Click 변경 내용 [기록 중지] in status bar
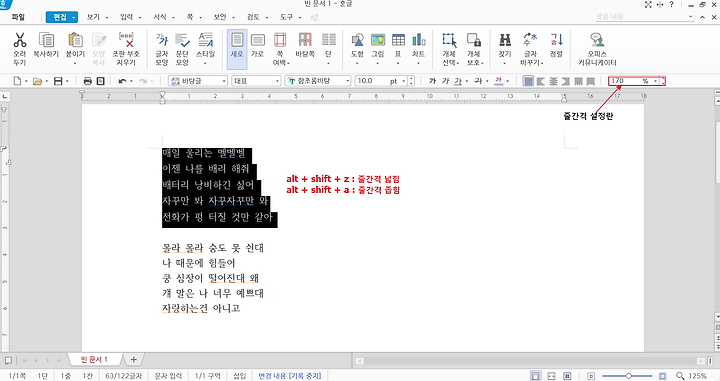Image resolution: width=720 pixels, height=381 pixels. [289, 375]
